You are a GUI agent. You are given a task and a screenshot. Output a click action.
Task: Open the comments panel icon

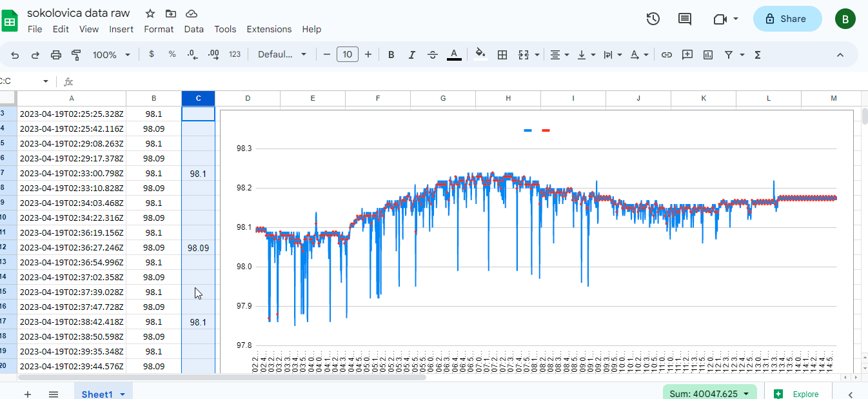tap(685, 19)
